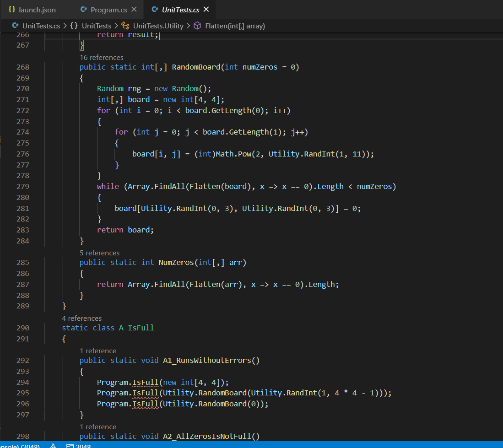Open 1 reference above A2_AllZerosIsNotFull
Image resolution: width=503 pixels, height=448 pixels.
click(98, 427)
